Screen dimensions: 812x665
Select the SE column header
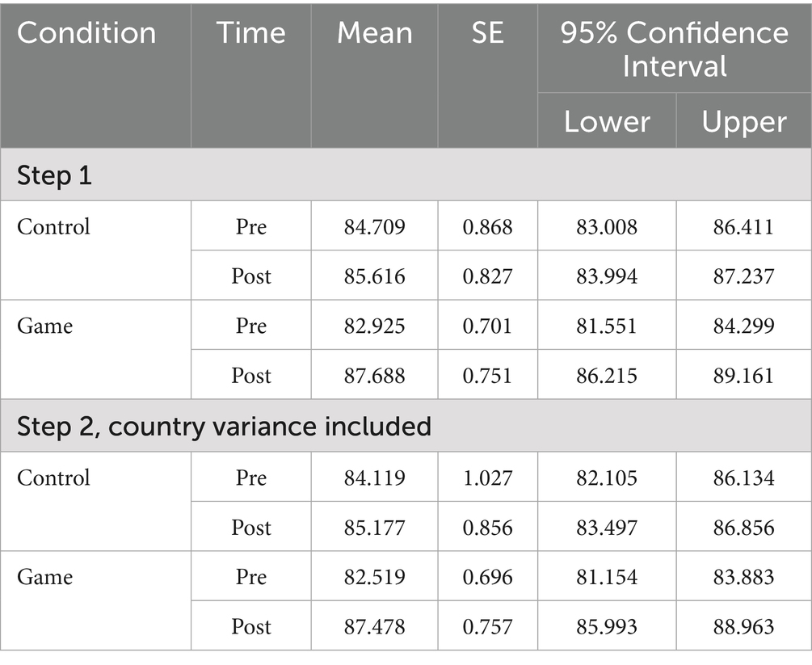click(487, 33)
